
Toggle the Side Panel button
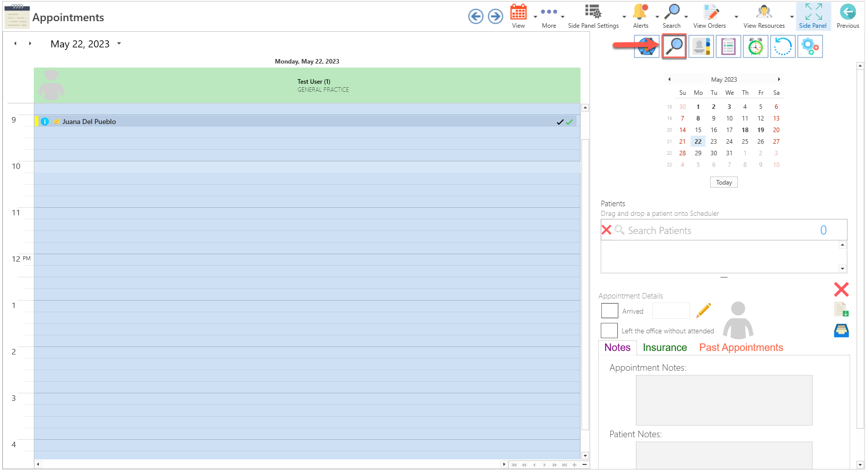[813, 16]
